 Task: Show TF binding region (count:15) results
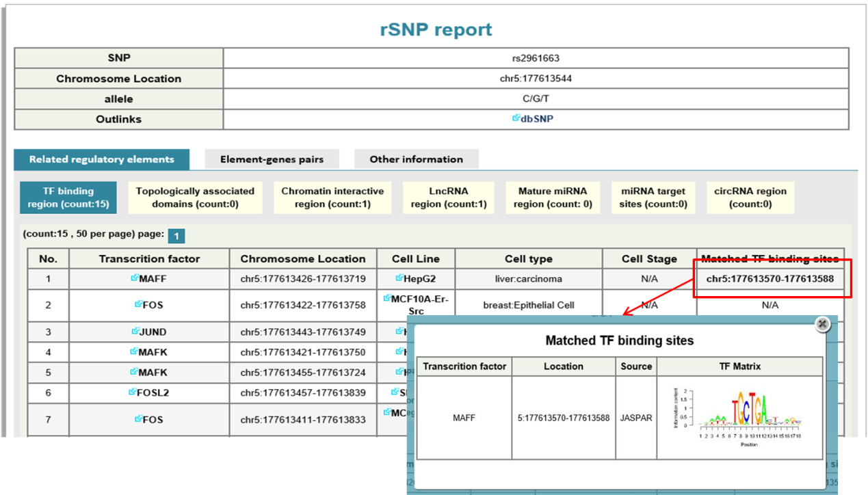point(67,198)
